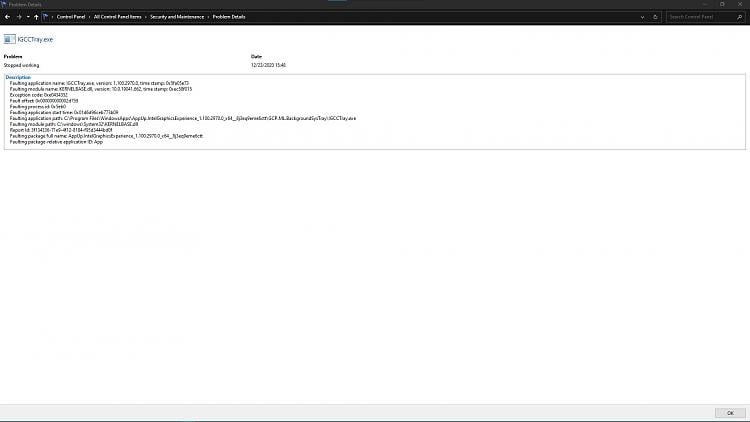Select the 'Faulting process id' line
Viewport: 750px width, 422px height.
pyautogui.click(x=38, y=107)
